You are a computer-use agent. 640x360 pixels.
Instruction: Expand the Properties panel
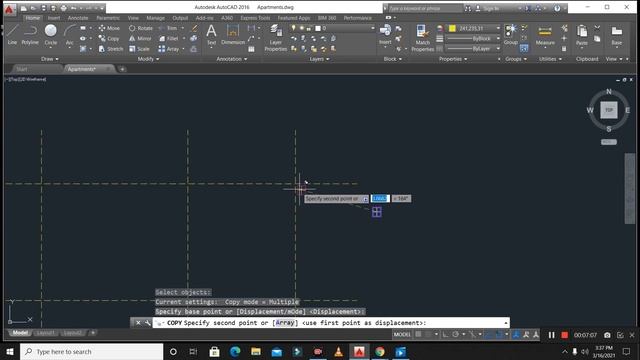[x=453, y=59]
